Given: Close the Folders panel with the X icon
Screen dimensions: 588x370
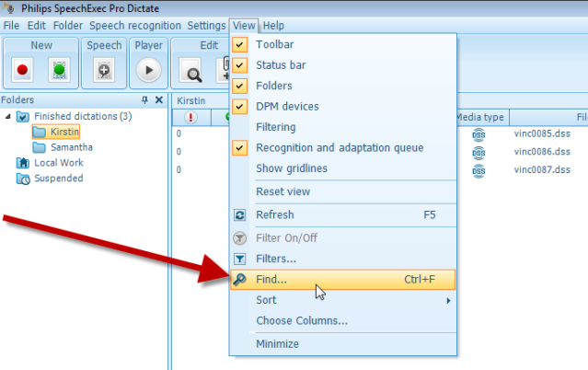Looking at the screenshot, I should coord(159,99).
